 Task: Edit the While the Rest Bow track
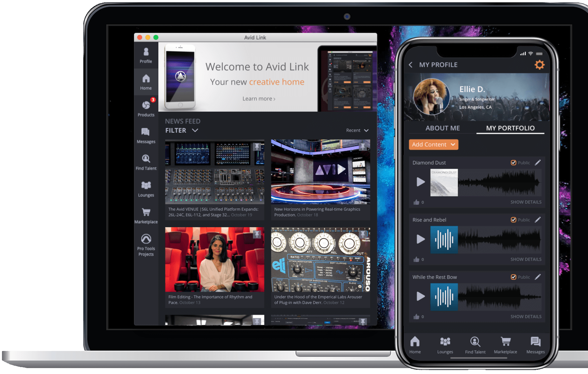(538, 277)
